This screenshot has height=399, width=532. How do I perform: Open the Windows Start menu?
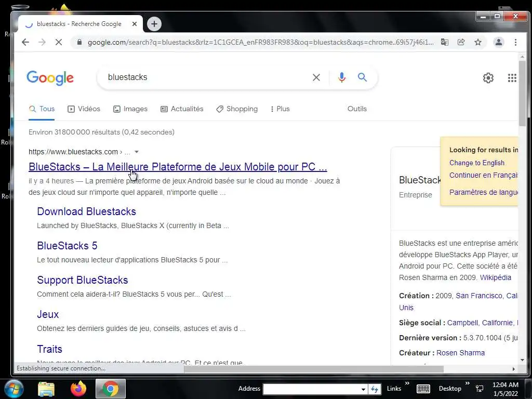14,389
